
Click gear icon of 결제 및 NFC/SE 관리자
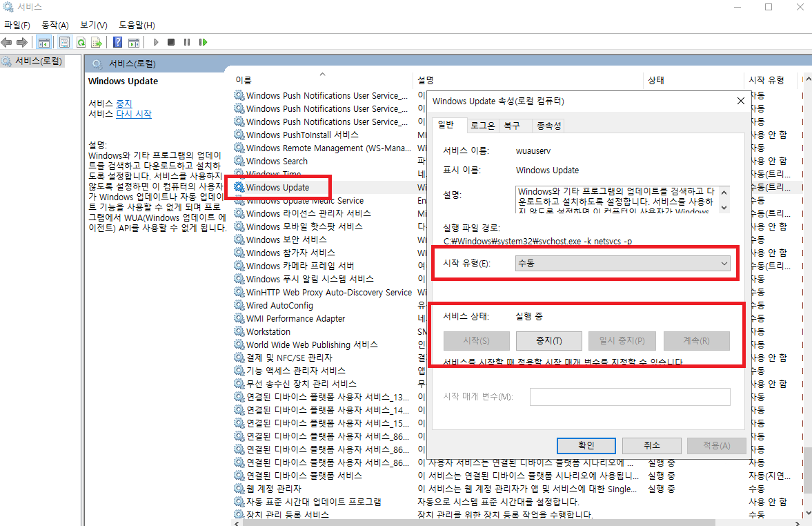pyautogui.click(x=239, y=358)
